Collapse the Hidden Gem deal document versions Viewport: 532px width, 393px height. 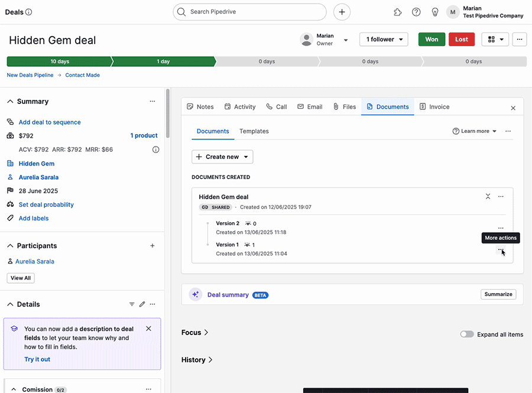coord(488,196)
